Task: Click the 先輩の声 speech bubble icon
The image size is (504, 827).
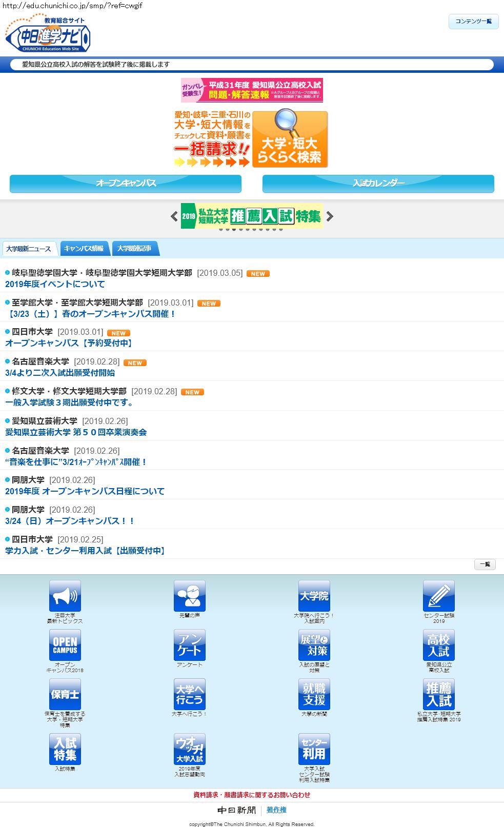Action: [x=189, y=596]
